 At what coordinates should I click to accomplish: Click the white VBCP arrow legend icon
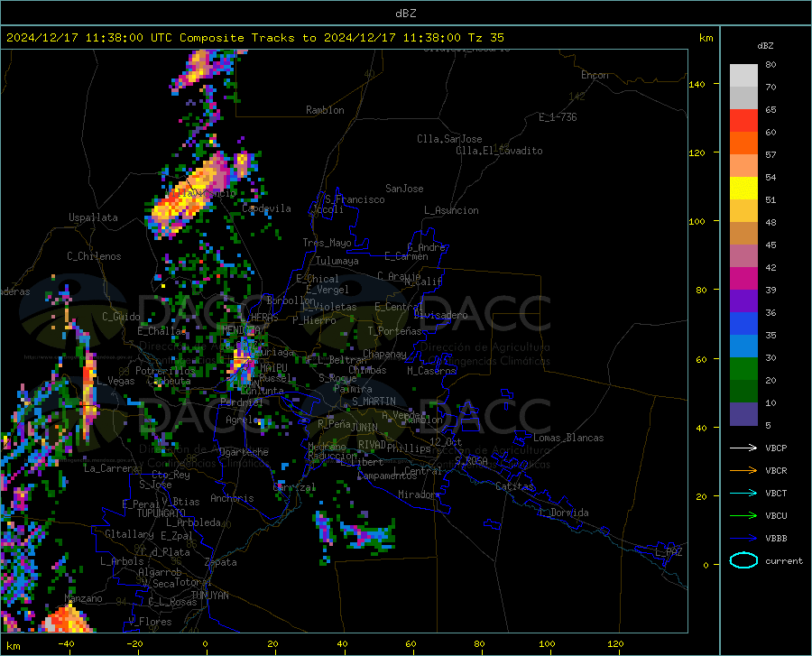743,448
